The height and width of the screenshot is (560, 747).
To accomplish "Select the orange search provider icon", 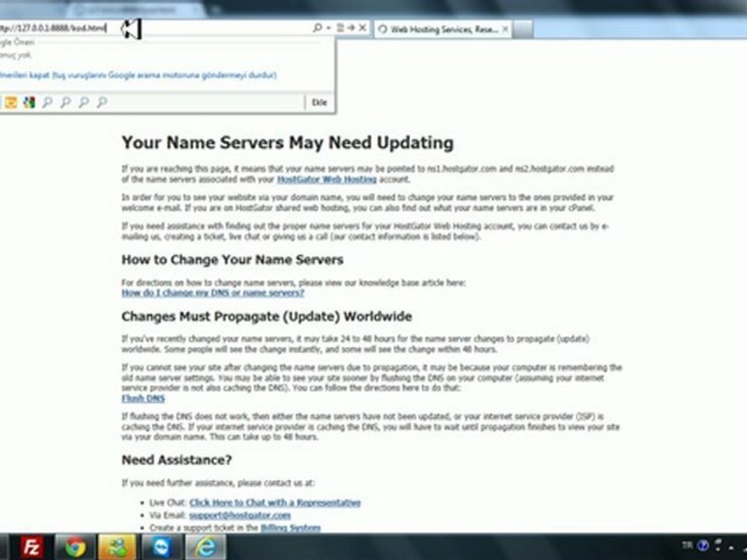I will pyautogui.click(x=11, y=102).
